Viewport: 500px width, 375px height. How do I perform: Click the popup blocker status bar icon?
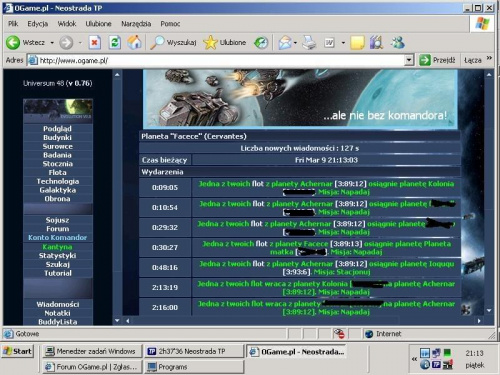[x=339, y=334]
